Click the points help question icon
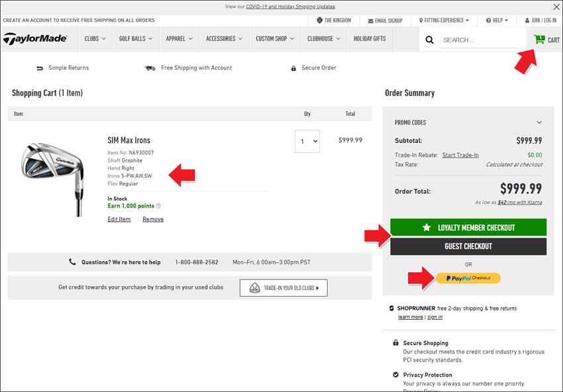Viewport: 563px width, 392px height. (x=158, y=206)
